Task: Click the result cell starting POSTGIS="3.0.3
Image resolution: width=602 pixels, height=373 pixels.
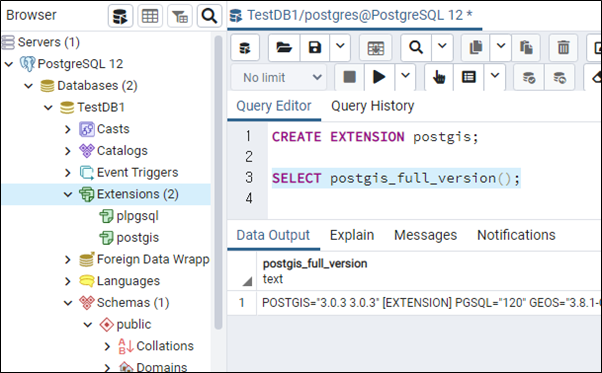Action: [428, 303]
